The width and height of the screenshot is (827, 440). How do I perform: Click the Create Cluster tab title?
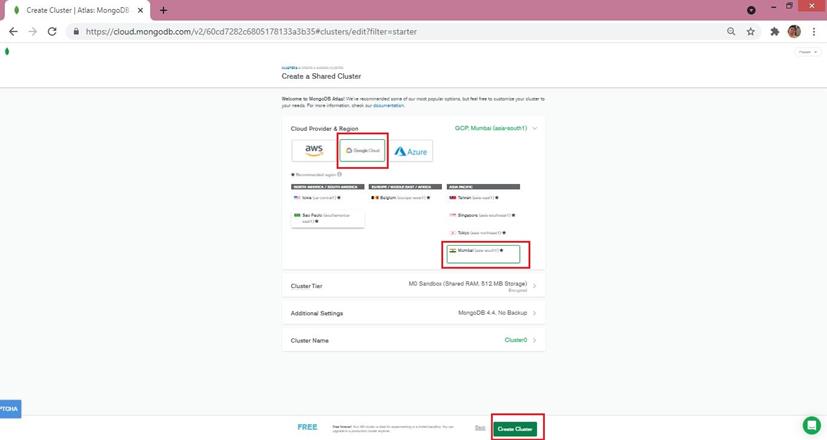(x=78, y=10)
